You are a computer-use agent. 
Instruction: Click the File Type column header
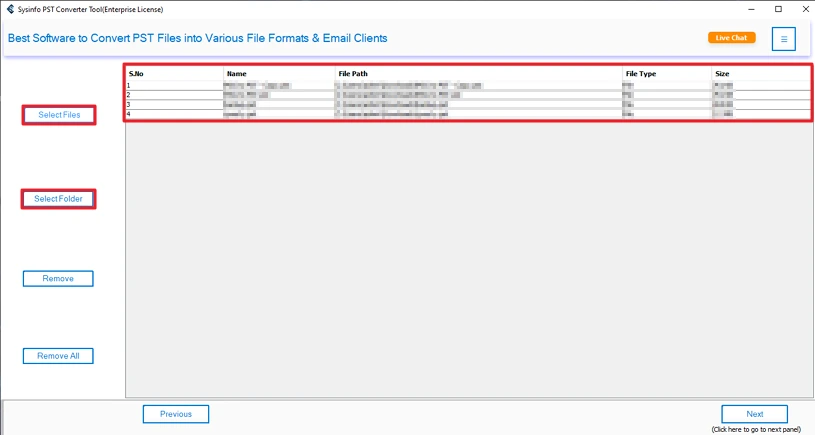click(x=667, y=74)
